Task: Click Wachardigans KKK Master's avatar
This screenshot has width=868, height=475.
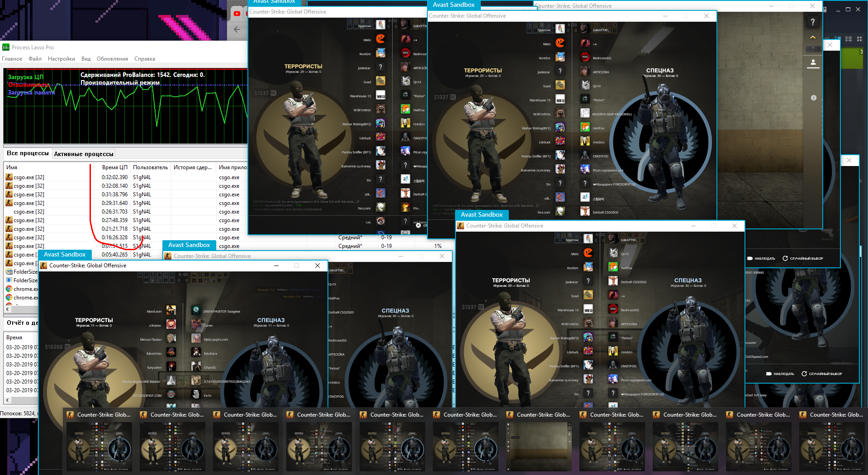Action: click(171, 380)
